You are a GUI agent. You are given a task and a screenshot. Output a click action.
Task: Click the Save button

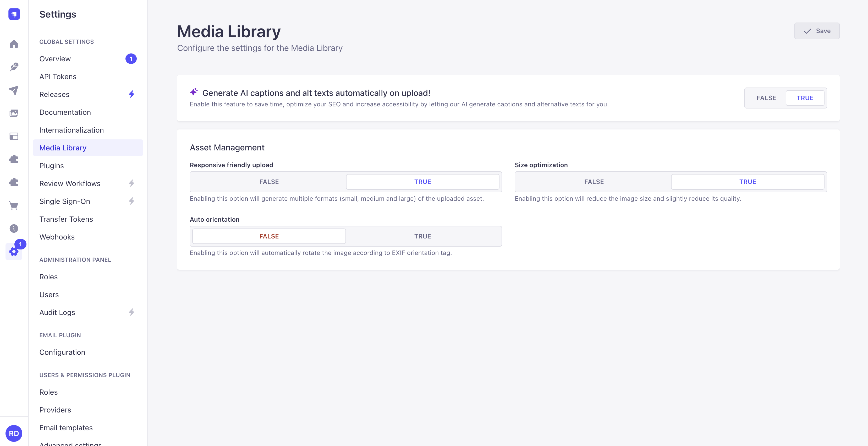point(817,31)
